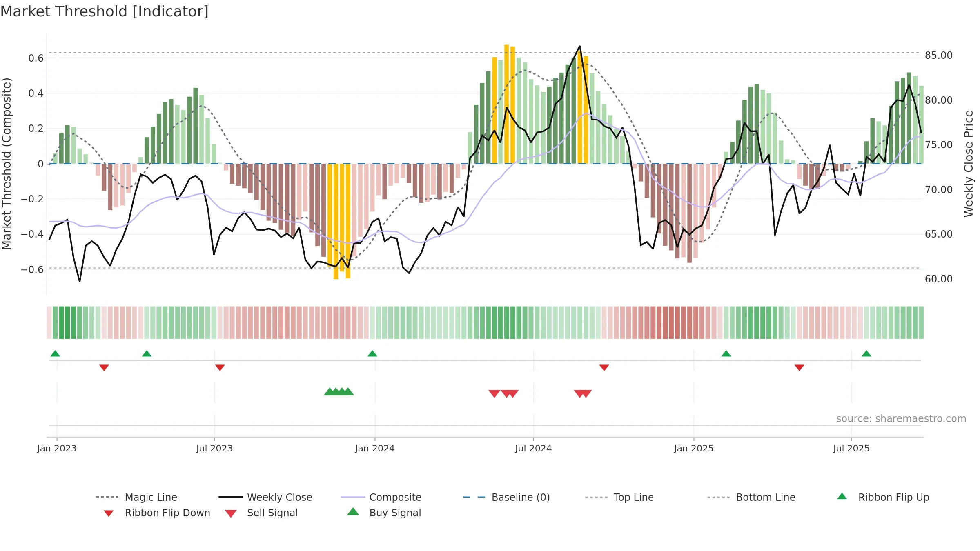980x551 pixels.
Task: Click the ribbon flip down marker in early 2023
Action: (104, 368)
